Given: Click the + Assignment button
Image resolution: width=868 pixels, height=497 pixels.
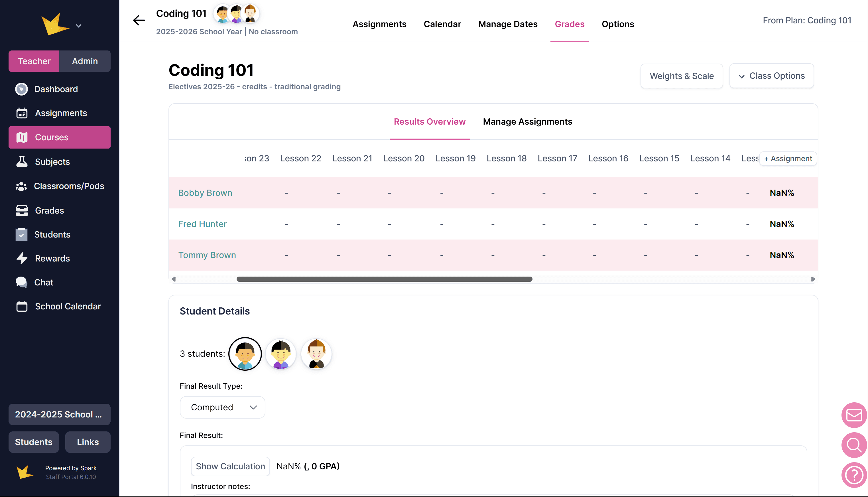Looking at the screenshot, I should (788, 158).
